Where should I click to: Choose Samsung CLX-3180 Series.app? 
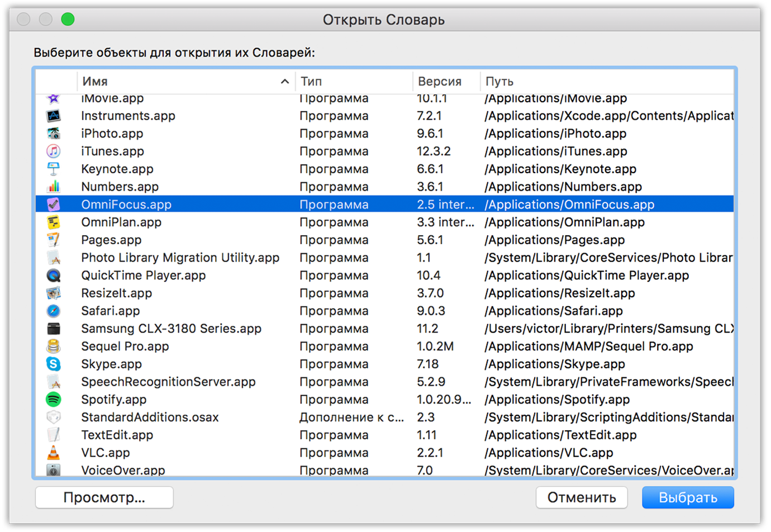(x=171, y=329)
